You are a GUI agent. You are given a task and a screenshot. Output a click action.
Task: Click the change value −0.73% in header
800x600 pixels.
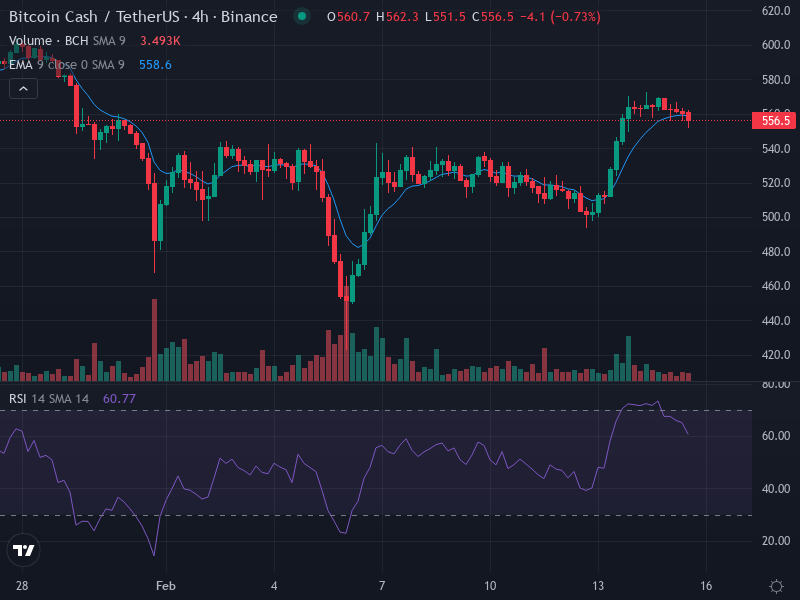[x=575, y=17]
